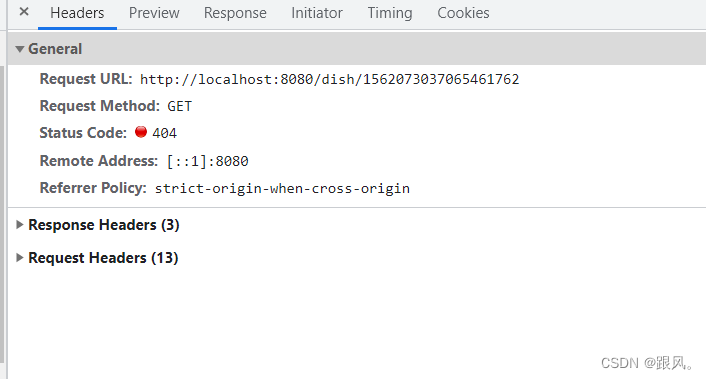Click the left vertical scrollbar

click(x=2, y=214)
